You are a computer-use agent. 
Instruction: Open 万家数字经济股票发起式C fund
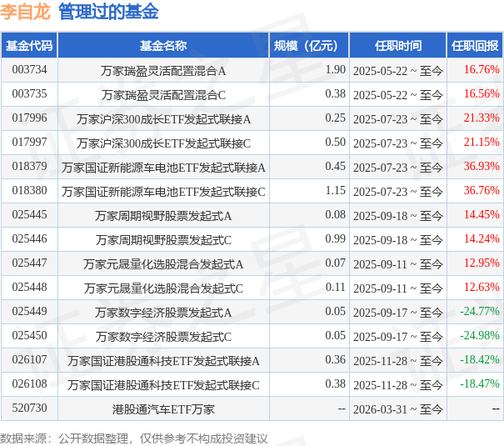click(163, 336)
